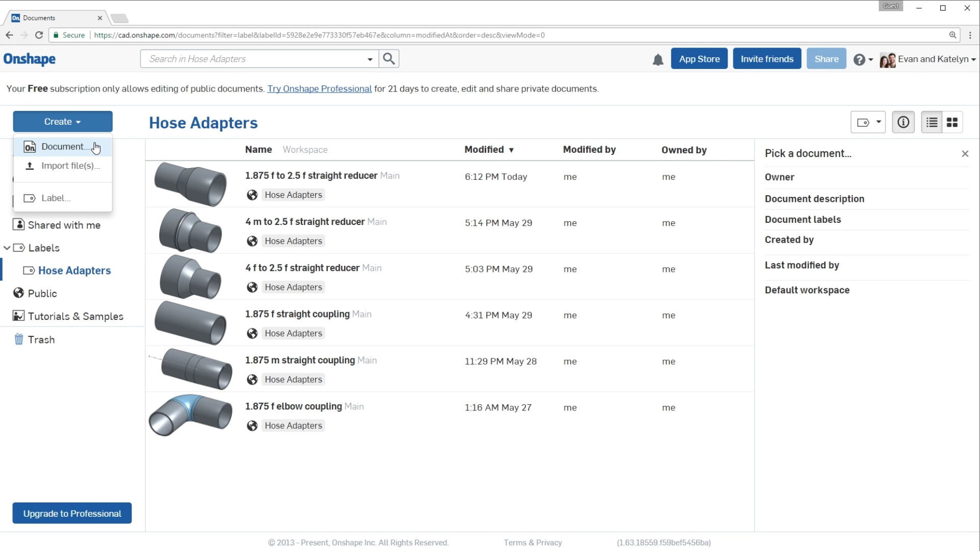Click the notifications bell icon
980x551 pixels.
click(x=658, y=60)
